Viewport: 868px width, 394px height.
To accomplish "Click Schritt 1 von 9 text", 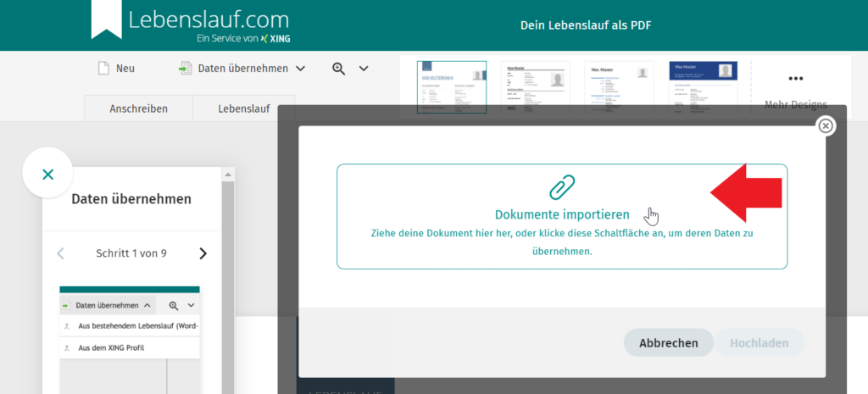I will click(x=131, y=253).
